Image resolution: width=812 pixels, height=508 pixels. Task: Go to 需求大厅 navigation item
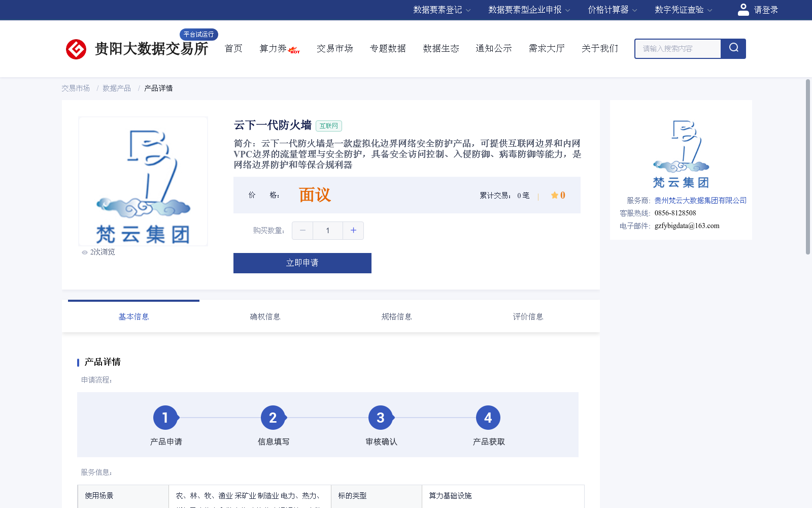pos(547,48)
